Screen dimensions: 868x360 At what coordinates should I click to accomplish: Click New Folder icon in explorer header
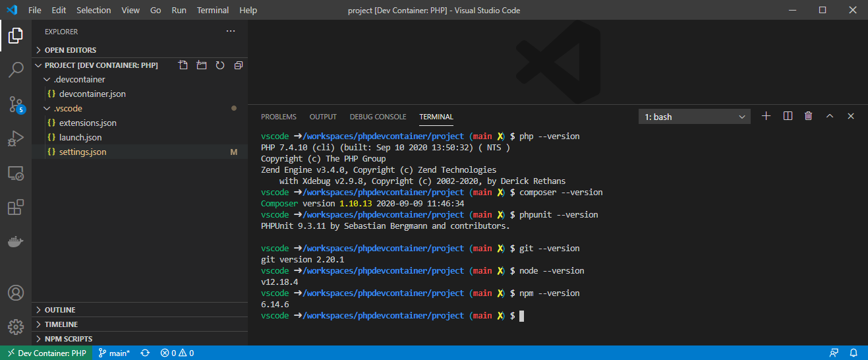(x=202, y=65)
